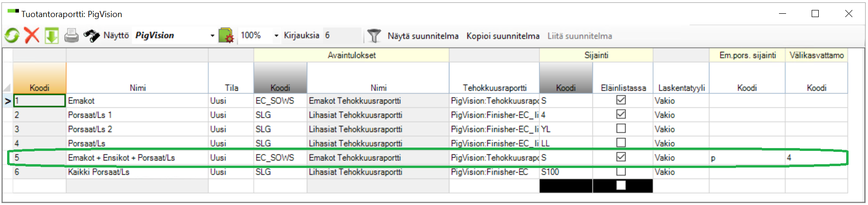Check Eläinlistassa for row 4 Porsaat/Ls
The height and width of the screenshot is (205, 868).
tap(621, 142)
